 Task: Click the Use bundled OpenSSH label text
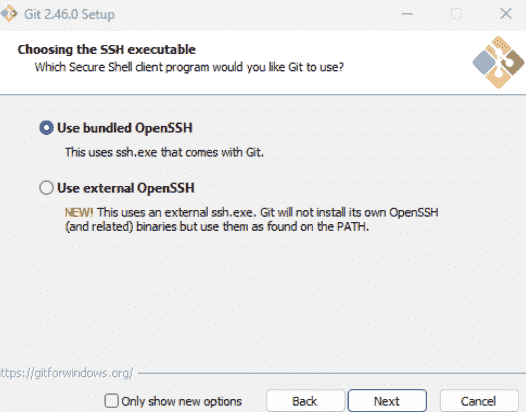125,128
